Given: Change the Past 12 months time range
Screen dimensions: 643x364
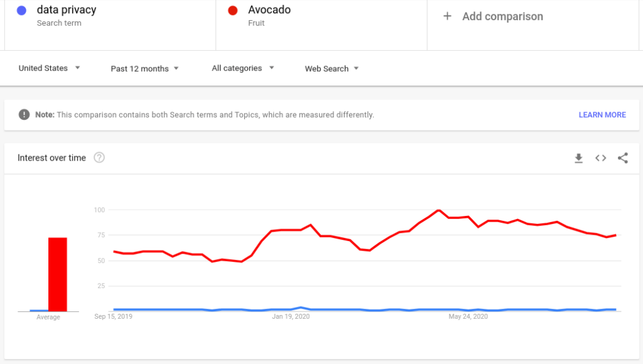Looking at the screenshot, I should click(144, 68).
